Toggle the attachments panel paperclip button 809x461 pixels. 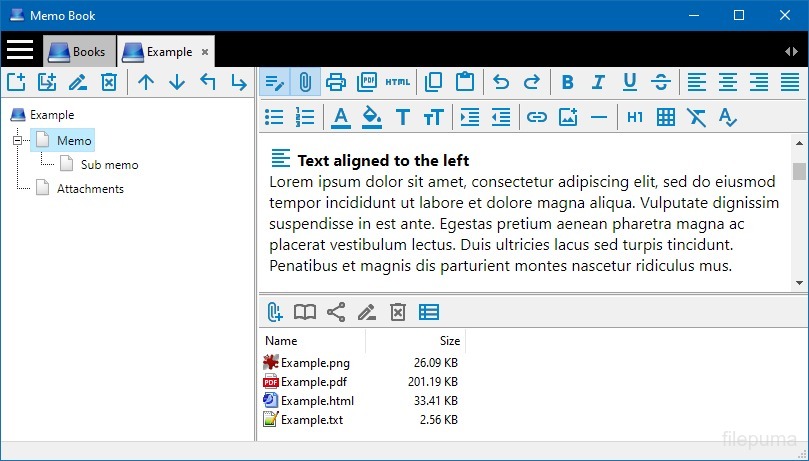[x=306, y=82]
